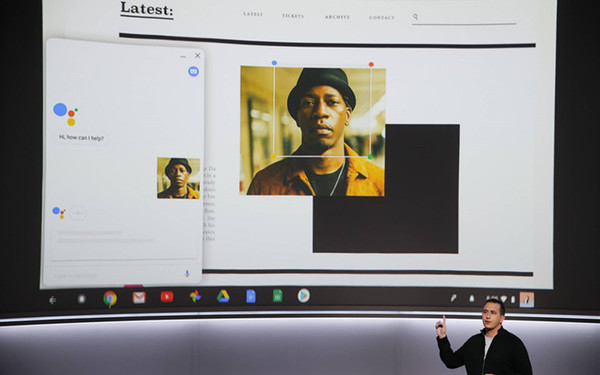Launch Google Docs shelf icon
Viewport: 600px width, 375px height.
pos(251,296)
